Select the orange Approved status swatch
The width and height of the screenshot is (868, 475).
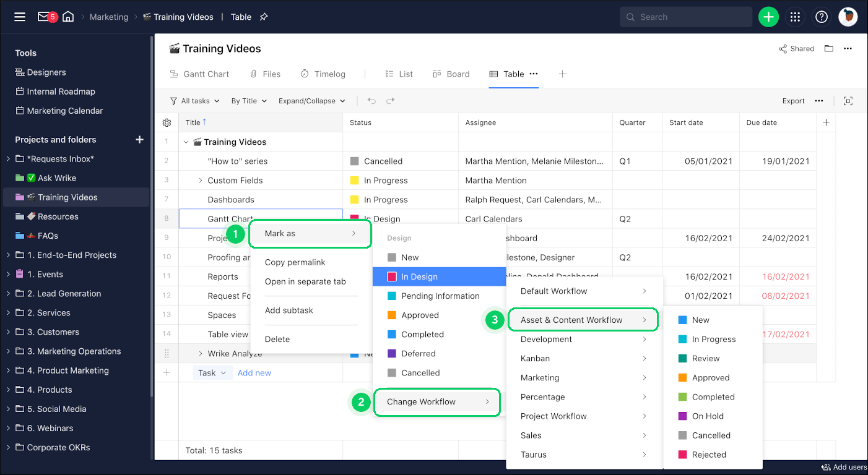(x=392, y=315)
